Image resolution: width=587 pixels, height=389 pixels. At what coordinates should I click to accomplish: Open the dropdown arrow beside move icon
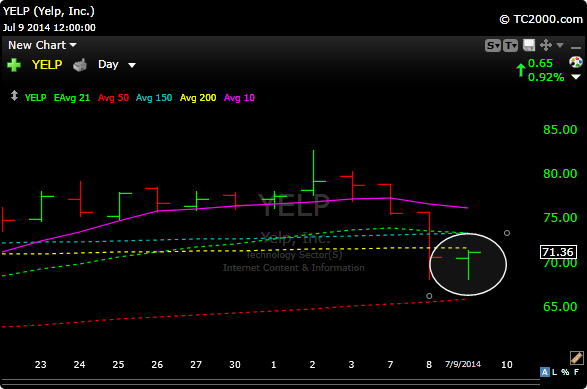[x=560, y=45]
